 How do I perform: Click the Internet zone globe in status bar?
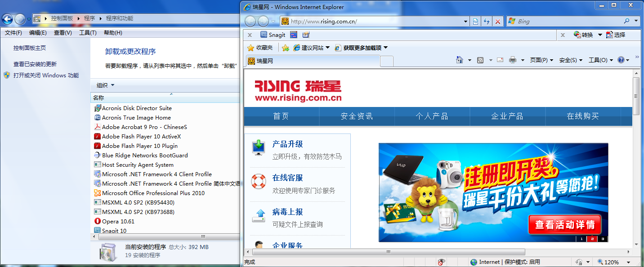[474, 262]
